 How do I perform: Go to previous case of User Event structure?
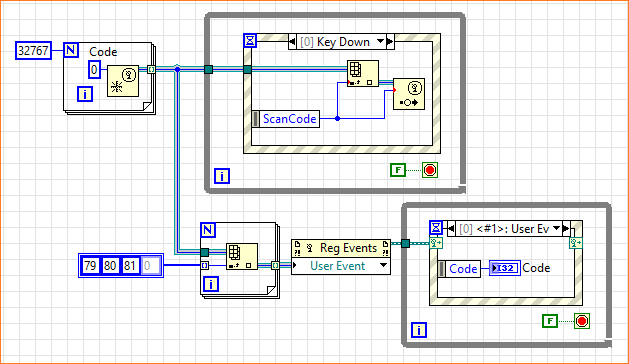click(451, 228)
